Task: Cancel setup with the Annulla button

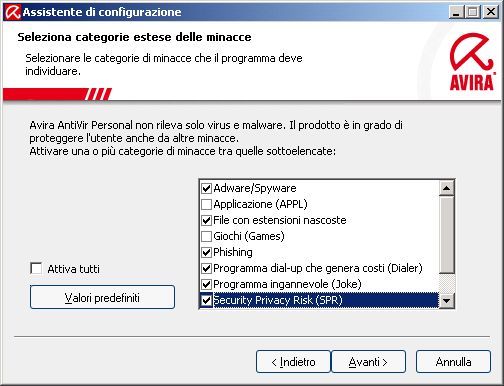Action: pos(453,362)
